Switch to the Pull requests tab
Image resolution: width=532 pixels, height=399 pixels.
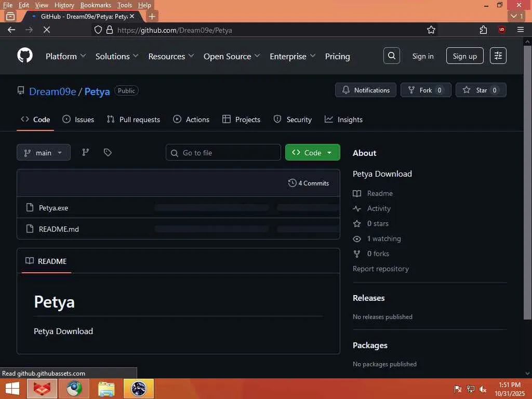point(134,119)
